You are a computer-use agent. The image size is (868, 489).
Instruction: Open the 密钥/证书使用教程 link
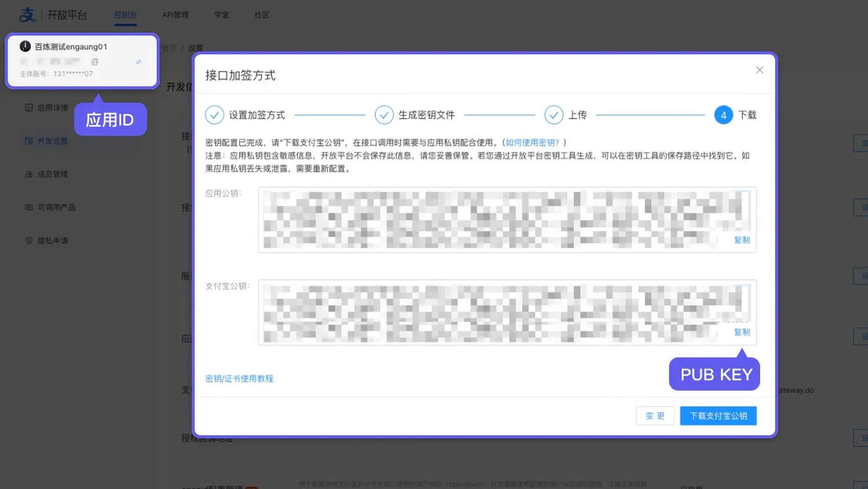pyautogui.click(x=239, y=379)
